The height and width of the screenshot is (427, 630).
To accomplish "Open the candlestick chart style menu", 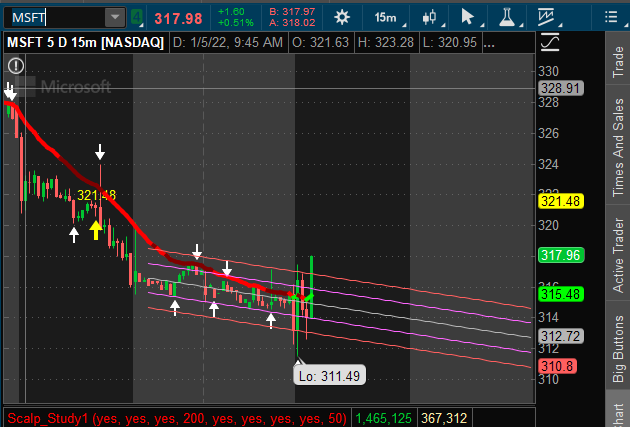I will 430,17.
